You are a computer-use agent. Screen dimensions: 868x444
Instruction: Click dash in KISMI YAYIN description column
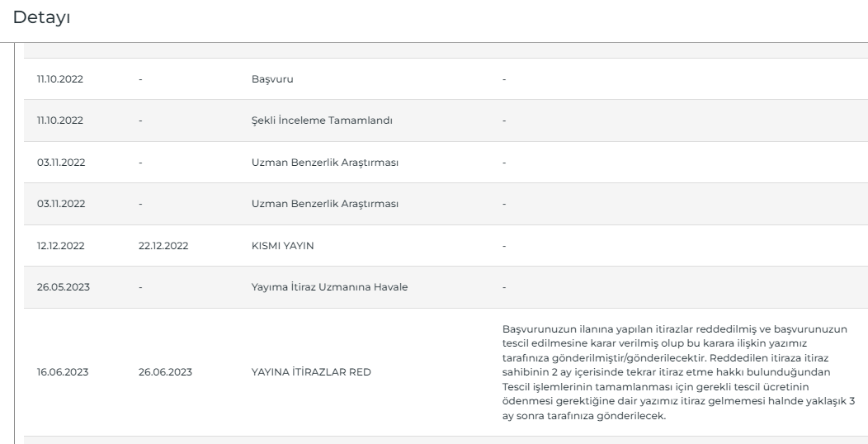(504, 246)
